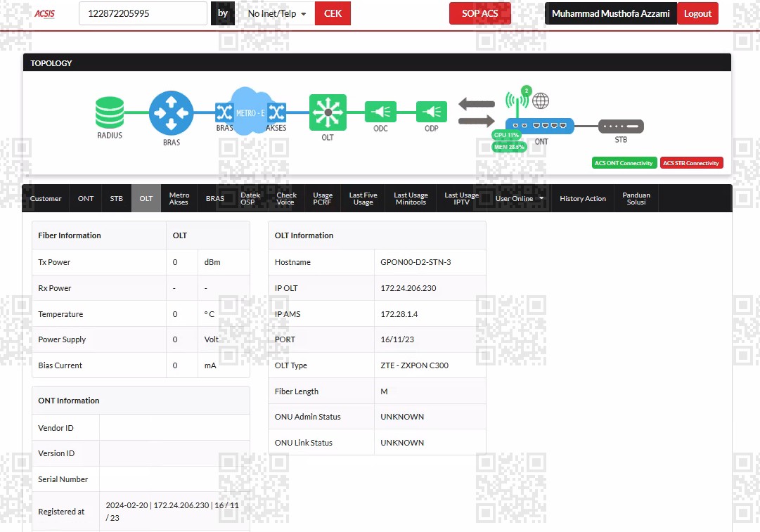The width and height of the screenshot is (760, 532).
Task: Click the Tx Power row label
Action: [x=54, y=262]
